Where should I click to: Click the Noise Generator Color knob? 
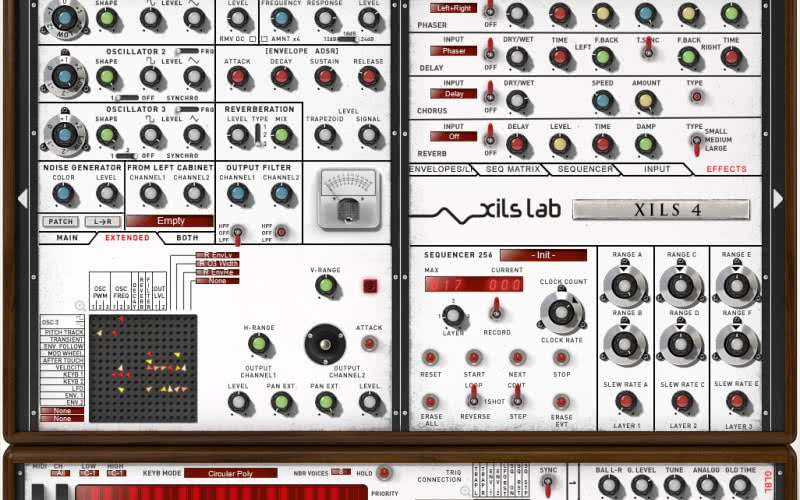tap(63, 194)
